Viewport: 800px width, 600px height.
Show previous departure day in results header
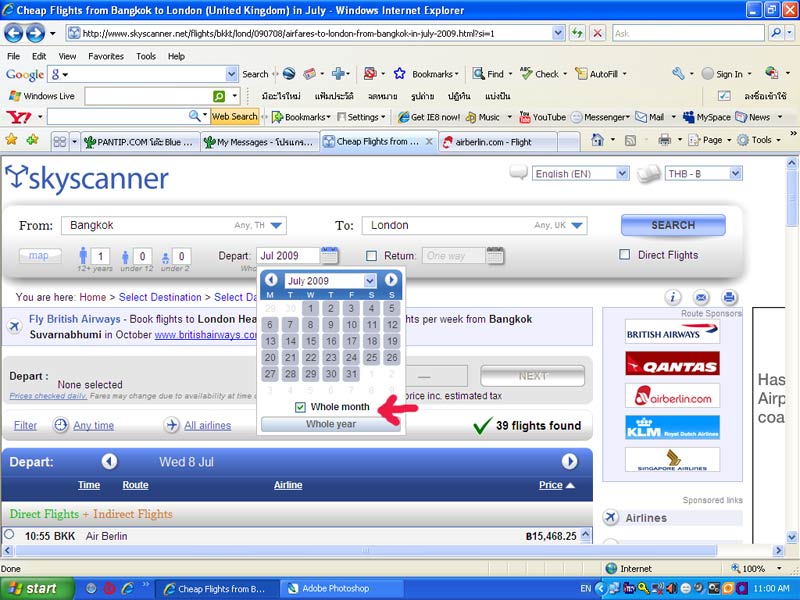tap(109, 462)
